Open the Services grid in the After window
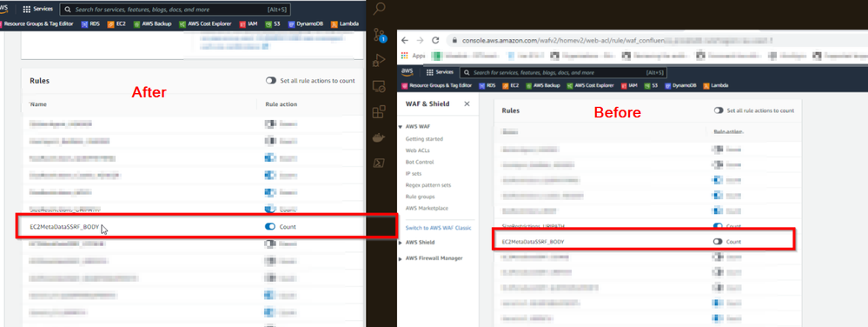Viewport: 868px width, 327px height. (38, 9)
